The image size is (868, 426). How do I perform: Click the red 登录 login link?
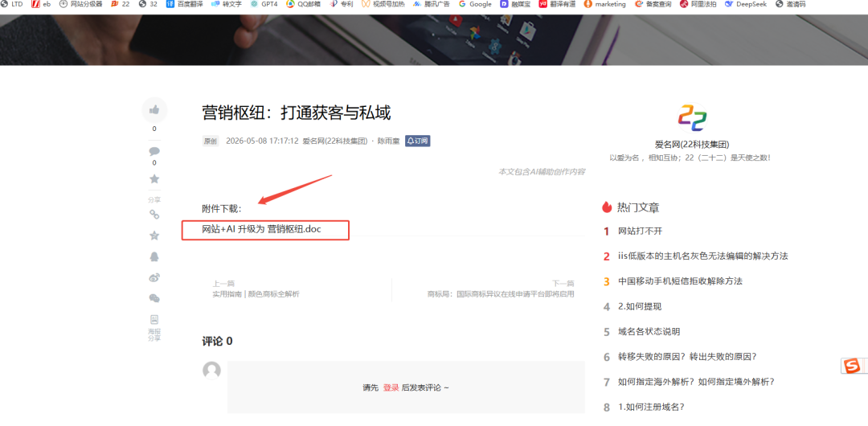coord(391,387)
